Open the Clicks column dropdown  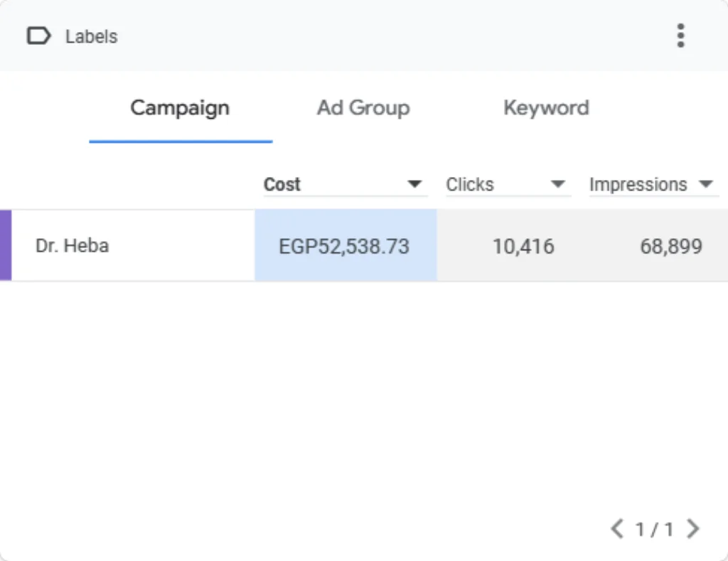pyautogui.click(x=508, y=184)
